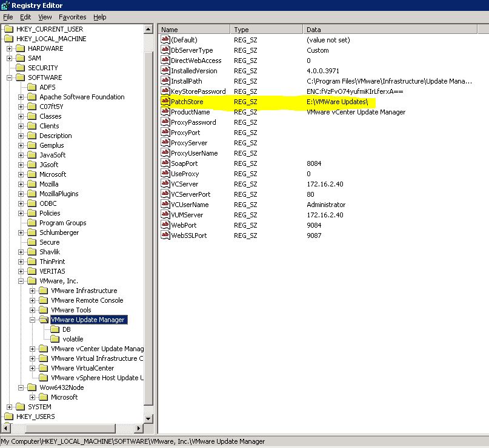
Task: Click the Registry Editor title bar icon
Action: click(5, 5)
